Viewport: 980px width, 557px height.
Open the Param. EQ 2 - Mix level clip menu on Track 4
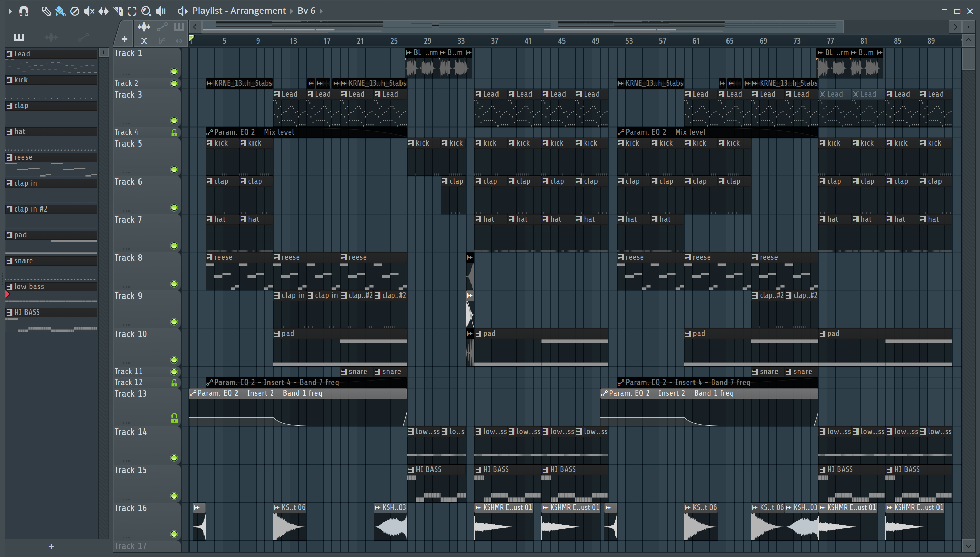(x=209, y=132)
